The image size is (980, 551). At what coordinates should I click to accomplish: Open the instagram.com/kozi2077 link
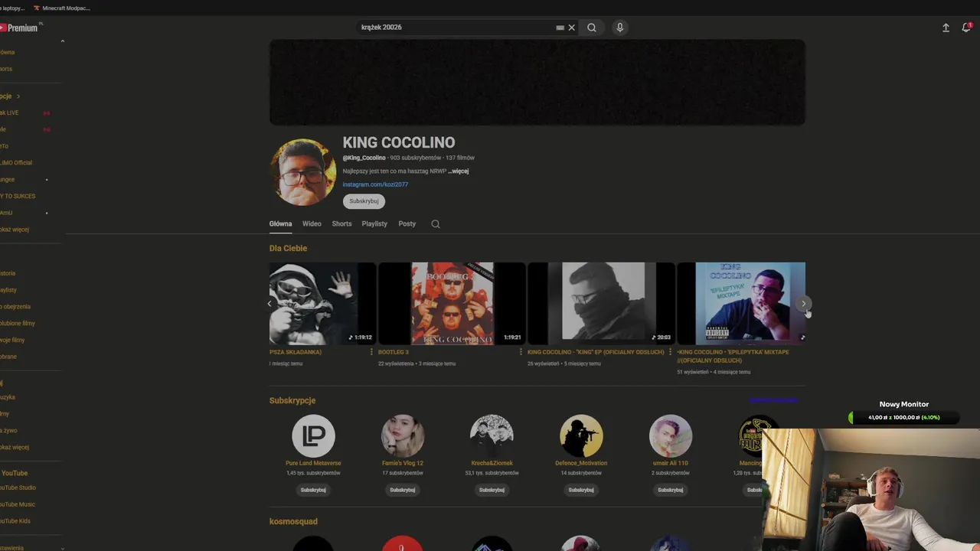(x=375, y=184)
